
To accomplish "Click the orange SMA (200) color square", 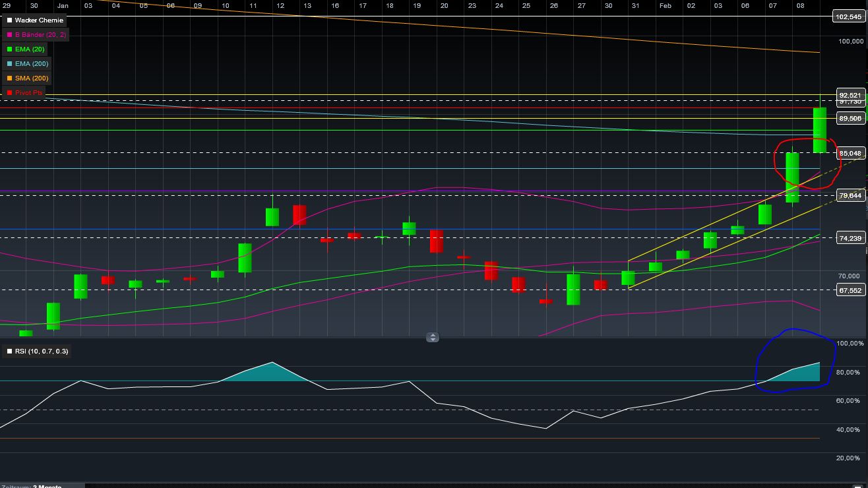I will [9, 78].
